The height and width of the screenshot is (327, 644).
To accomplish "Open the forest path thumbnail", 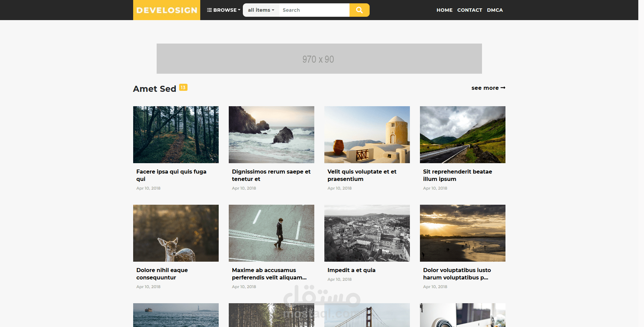I will coord(176,135).
